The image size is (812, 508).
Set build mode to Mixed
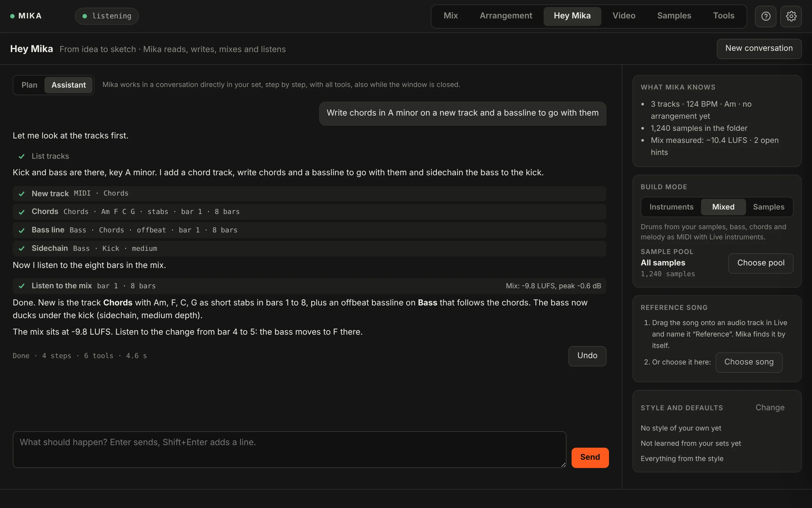723,207
